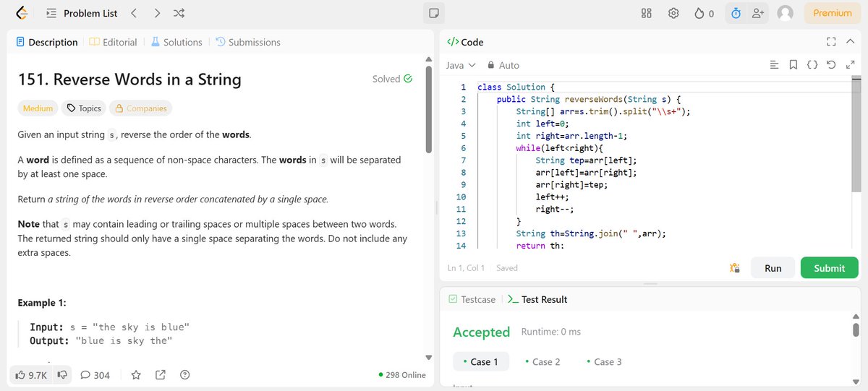The image size is (868, 391).
Task: Submit the solution
Action: click(829, 268)
